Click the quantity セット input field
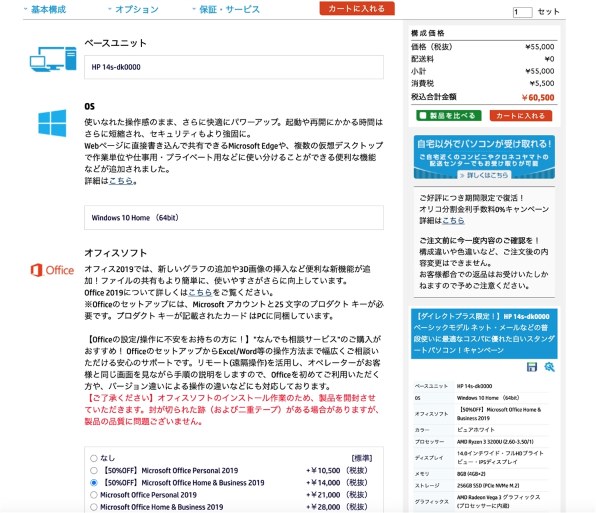Screen dimensions: 596x513 [522, 12]
